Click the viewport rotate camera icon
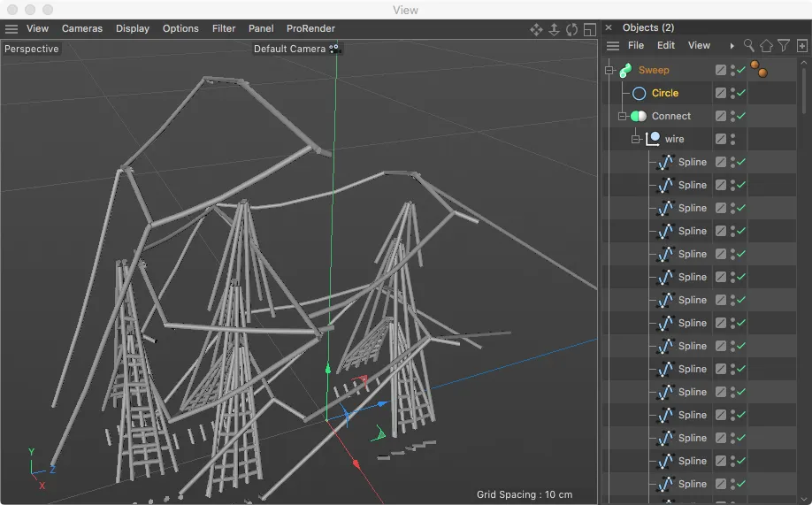812x505 pixels. [x=572, y=29]
